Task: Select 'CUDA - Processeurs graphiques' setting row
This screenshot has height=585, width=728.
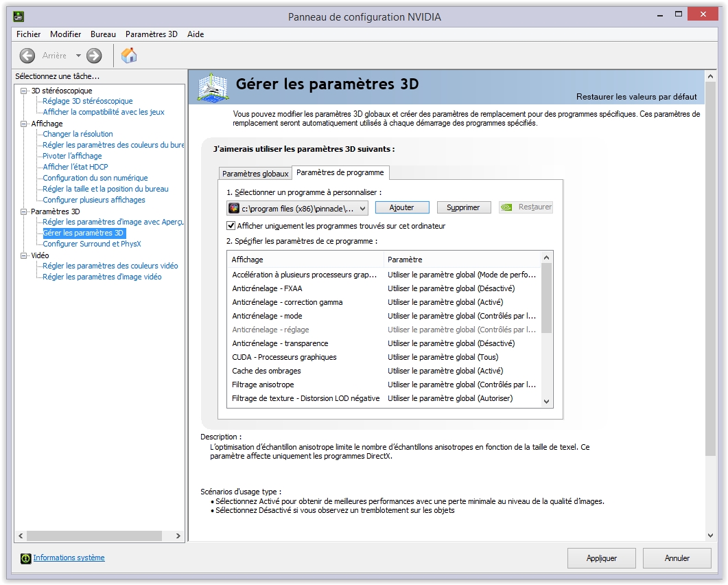Action: point(384,357)
